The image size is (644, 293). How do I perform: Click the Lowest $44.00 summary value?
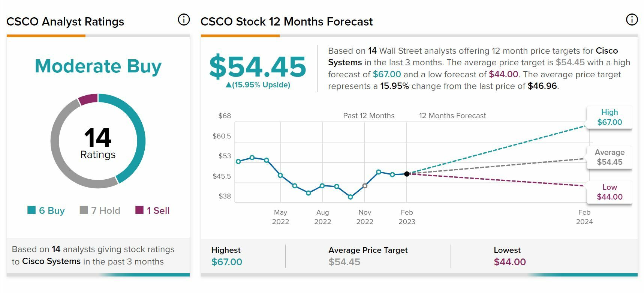click(509, 262)
